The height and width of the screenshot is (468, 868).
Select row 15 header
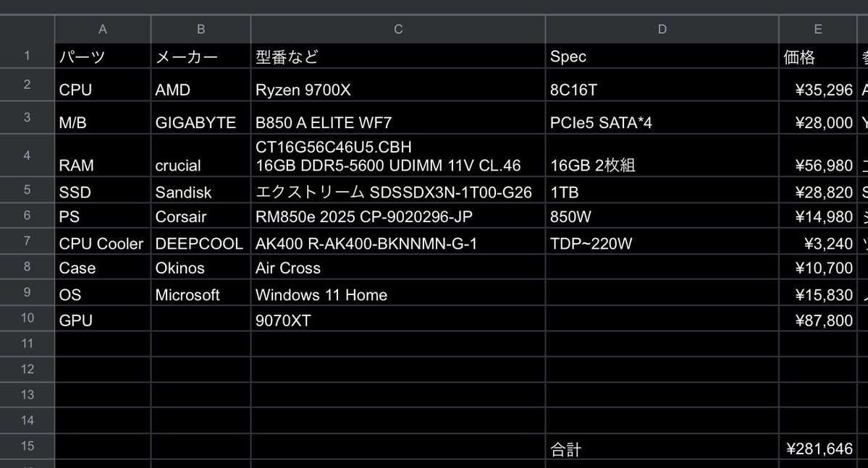coord(27,446)
